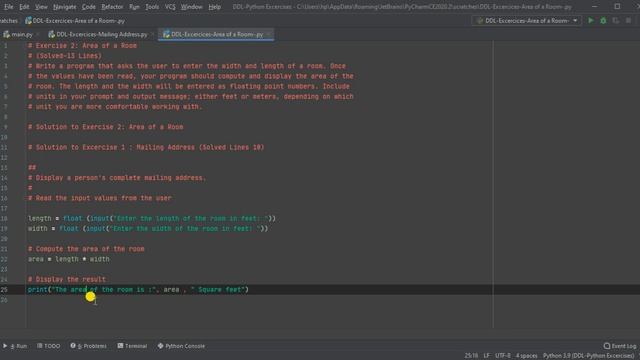Click the comment '# Exercise 2: Area of a Room'
The height and width of the screenshot is (360, 640).
82,46
